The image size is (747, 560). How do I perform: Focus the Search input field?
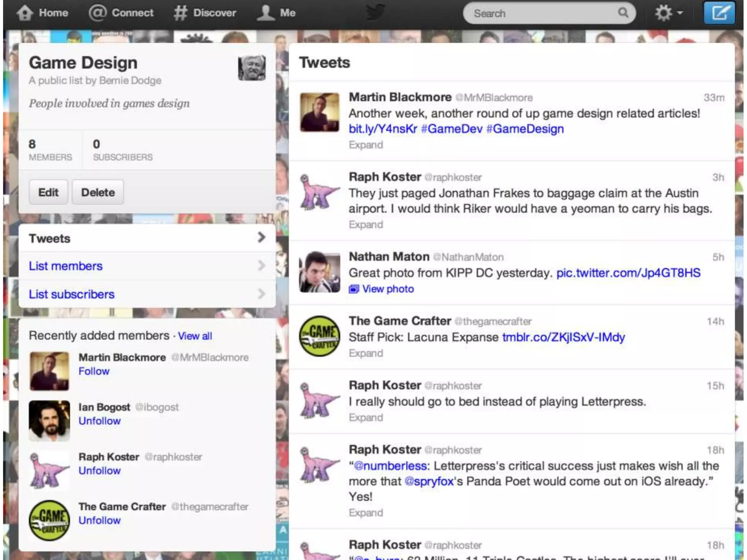point(549,13)
